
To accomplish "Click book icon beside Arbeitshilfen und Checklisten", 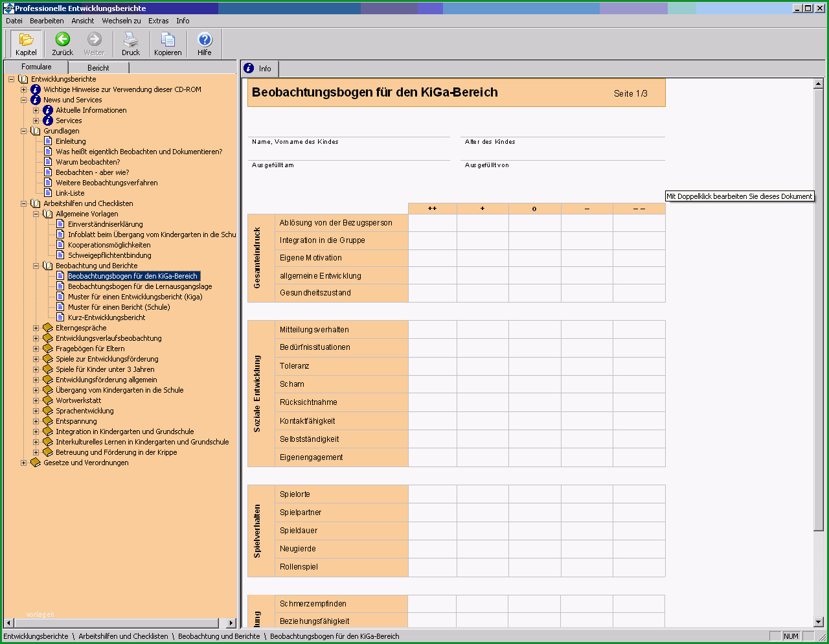I will click(36, 203).
